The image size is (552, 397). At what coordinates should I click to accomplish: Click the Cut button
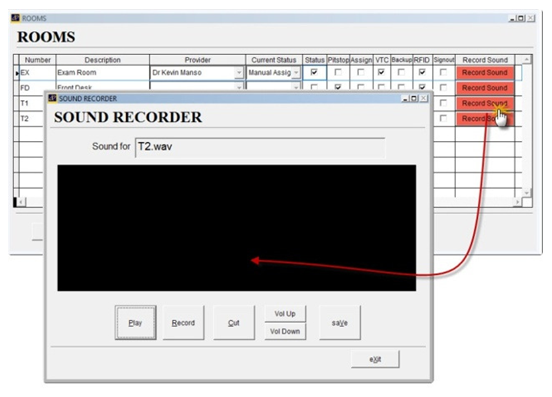coord(234,322)
